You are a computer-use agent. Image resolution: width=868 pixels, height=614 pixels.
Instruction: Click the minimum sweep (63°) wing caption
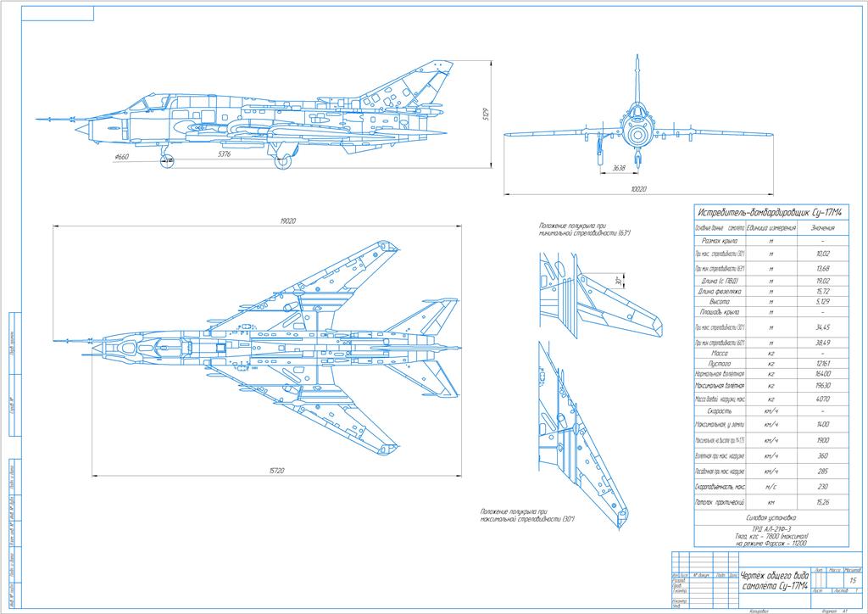[x=585, y=230]
